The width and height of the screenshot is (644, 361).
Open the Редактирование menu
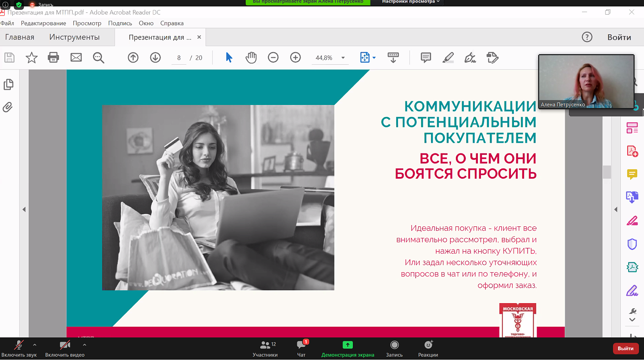(x=43, y=23)
